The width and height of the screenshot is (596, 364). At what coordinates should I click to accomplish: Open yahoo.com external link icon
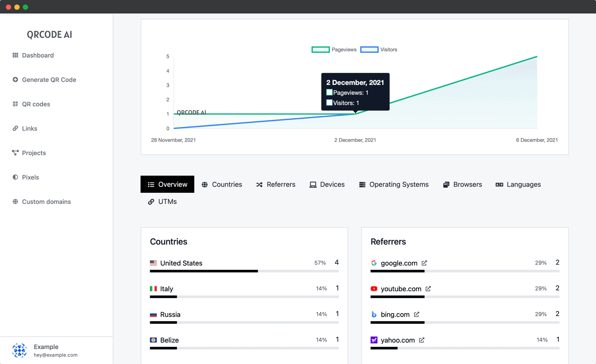click(422, 340)
